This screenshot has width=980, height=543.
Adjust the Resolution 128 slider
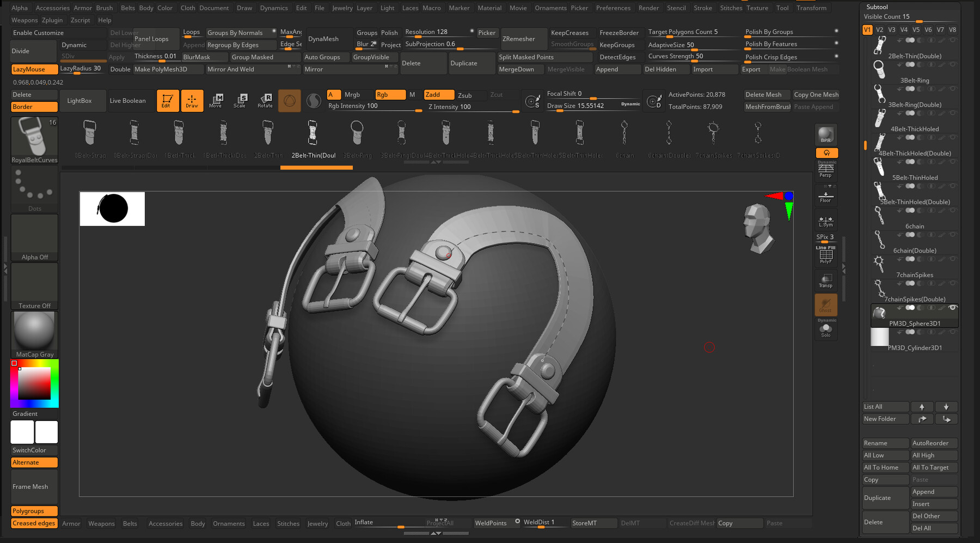click(438, 33)
